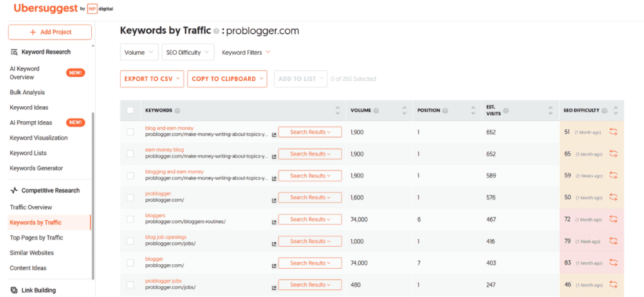Image resolution: width=644 pixels, height=297 pixels.
Task: Click info icon beside SEO DIFFICULTY header
Action: [x=604, y=111]
